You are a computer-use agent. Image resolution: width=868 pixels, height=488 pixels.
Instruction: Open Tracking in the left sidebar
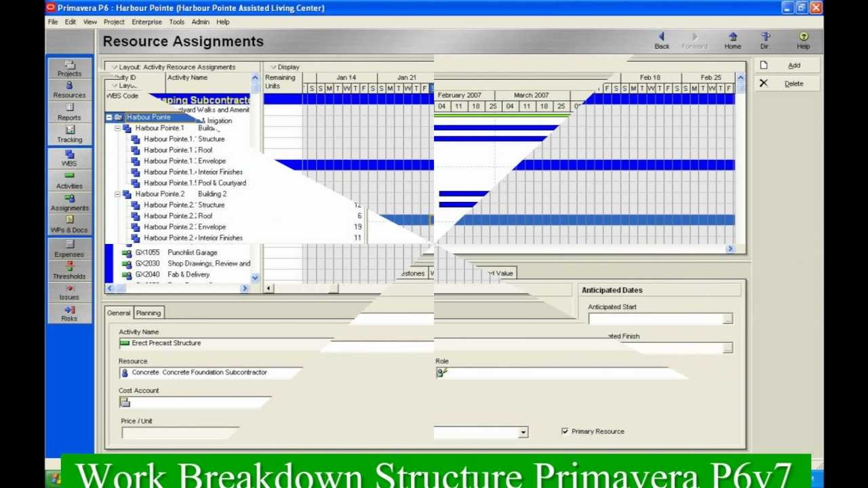[x=69, y=135]
